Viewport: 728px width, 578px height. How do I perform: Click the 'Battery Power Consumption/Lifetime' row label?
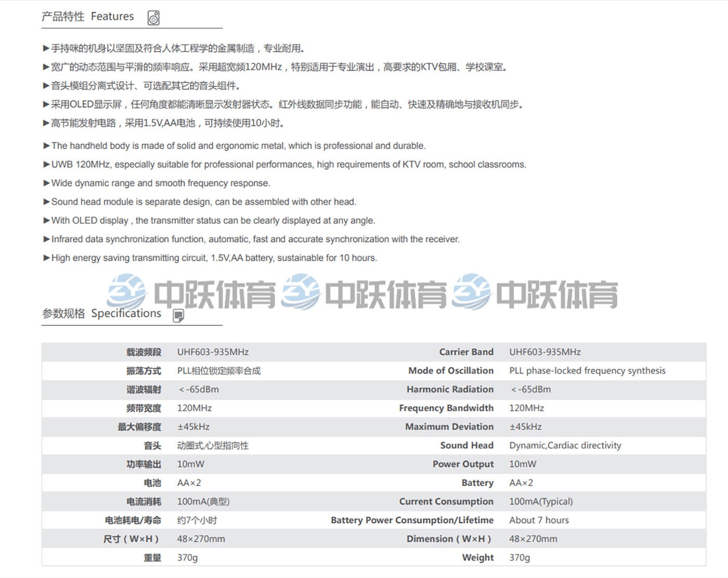pyautogui.click(x=412, y=520)
